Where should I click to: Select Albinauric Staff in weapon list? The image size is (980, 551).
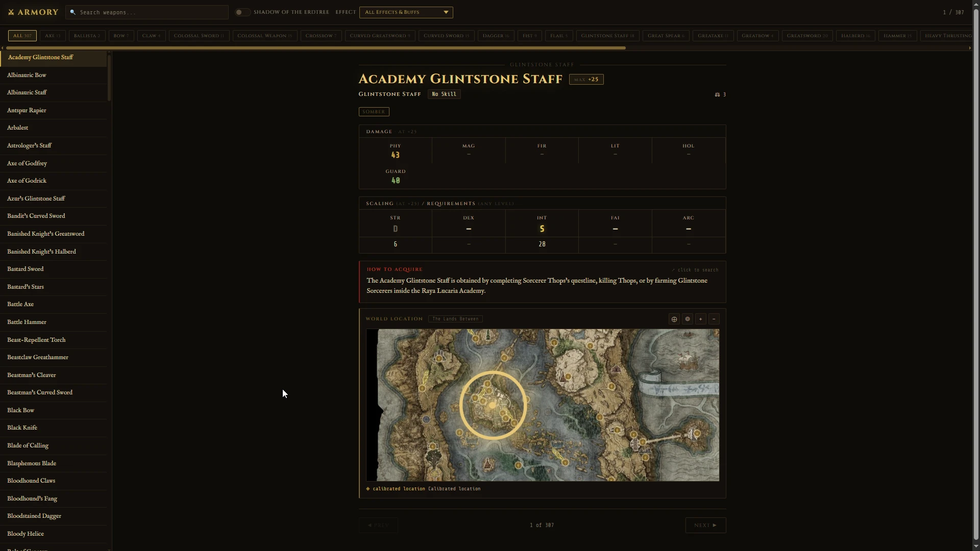click(x=54, y=93)
